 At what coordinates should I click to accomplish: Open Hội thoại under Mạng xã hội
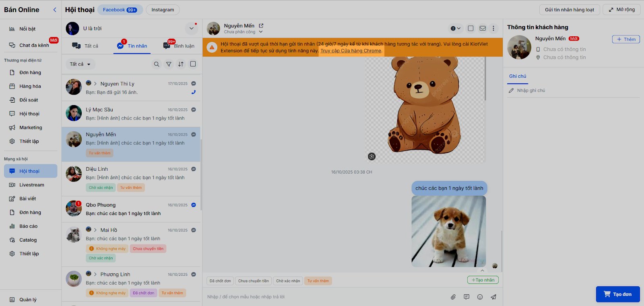pos(31,171)
